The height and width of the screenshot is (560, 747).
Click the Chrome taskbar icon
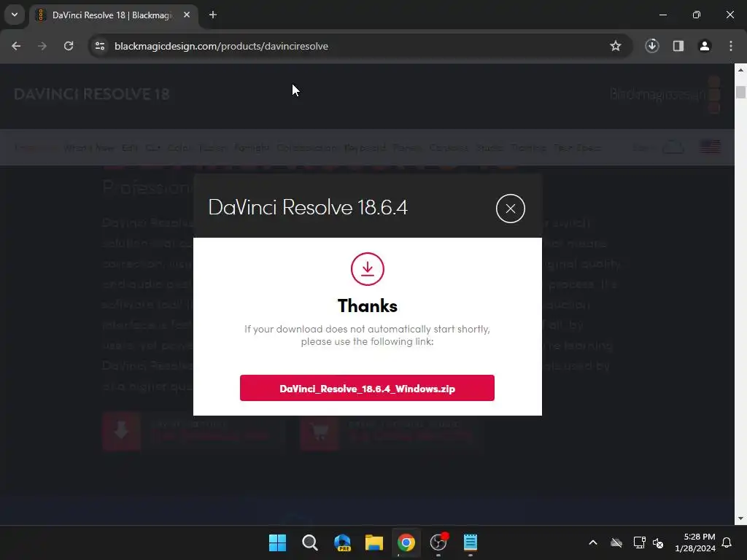point(406,542)
